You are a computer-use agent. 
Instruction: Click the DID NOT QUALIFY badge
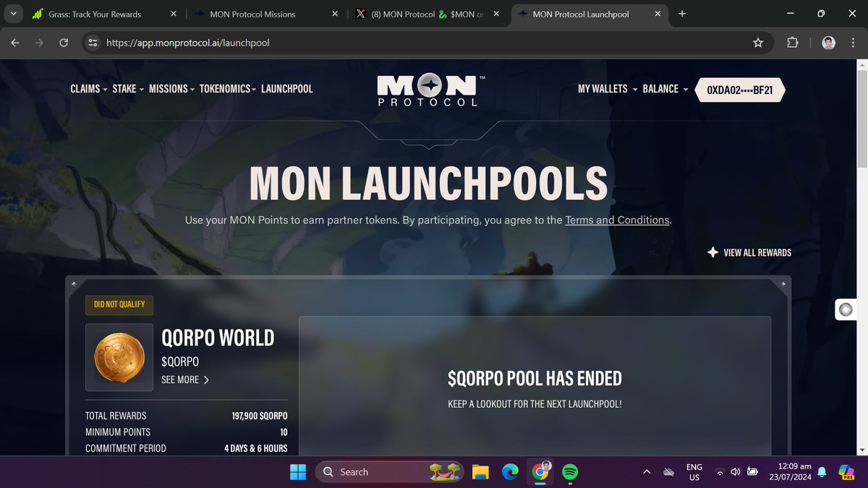119,304
